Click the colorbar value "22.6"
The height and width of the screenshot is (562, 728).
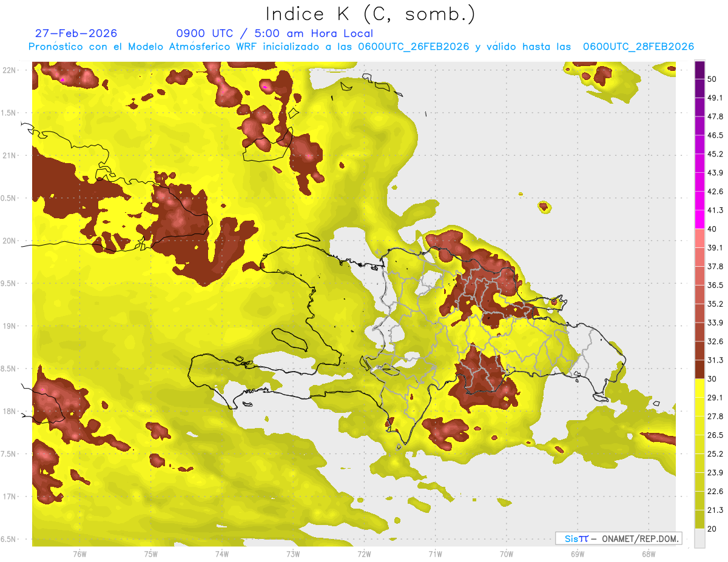[715, 492]
